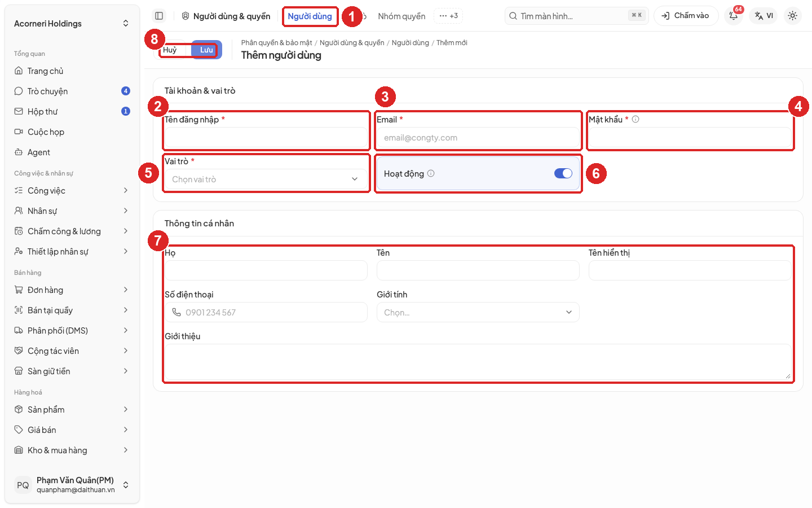
Task: Expand Sản phẩm sidebar section
Action: click(x=72, y=410)
